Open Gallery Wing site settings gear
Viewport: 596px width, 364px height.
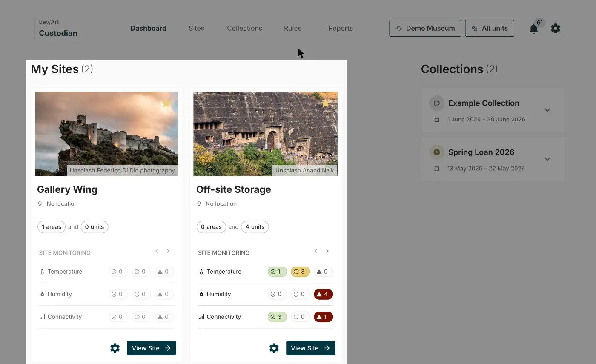coord(115,348)
